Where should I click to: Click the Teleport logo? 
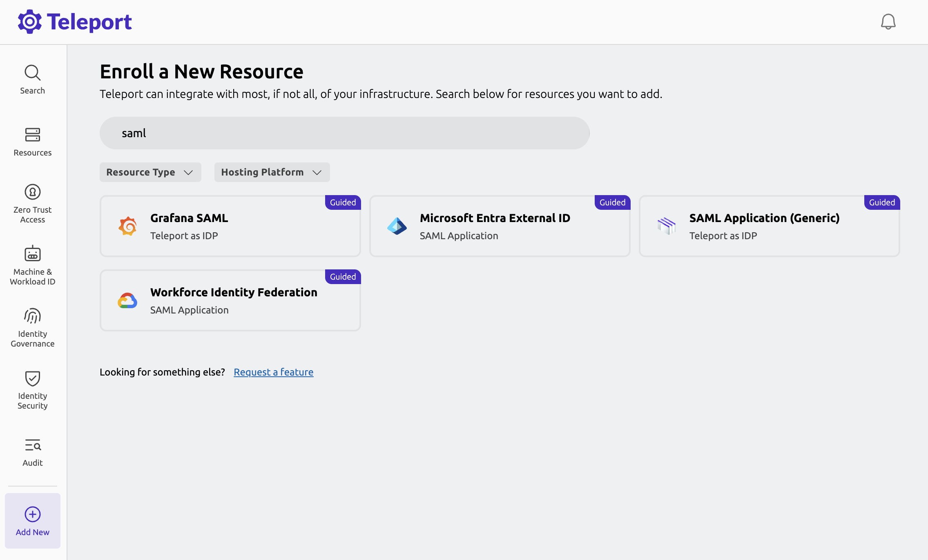(x=75, y=21)
